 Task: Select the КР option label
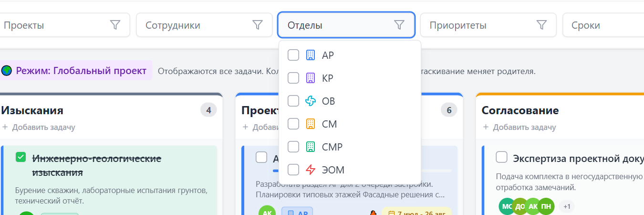click(x=328, y=78)
